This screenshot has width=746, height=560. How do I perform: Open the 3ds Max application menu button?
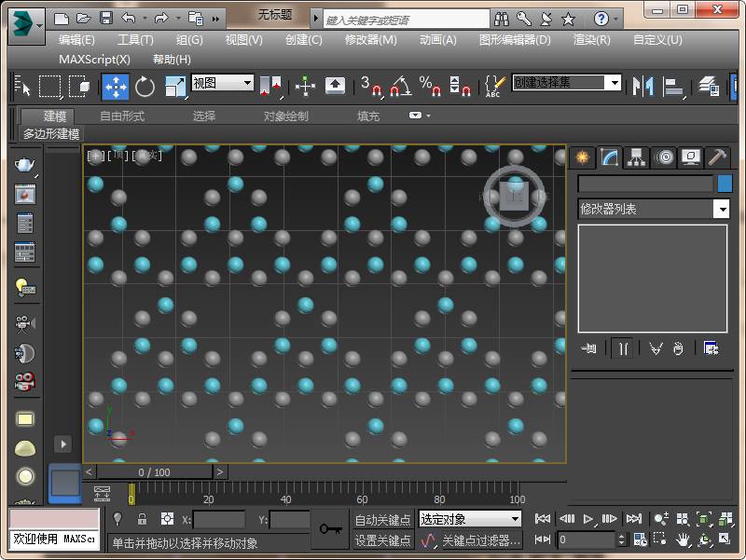(x=26, y=26)
